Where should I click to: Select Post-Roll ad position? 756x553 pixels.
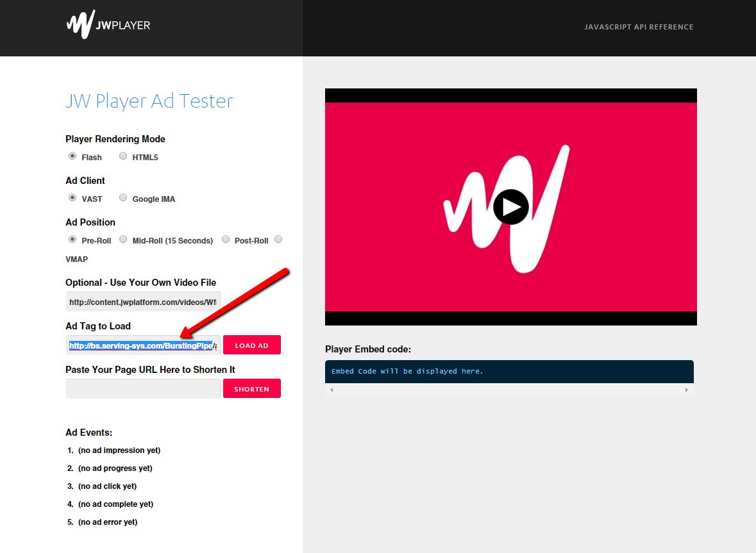[225, 238]
